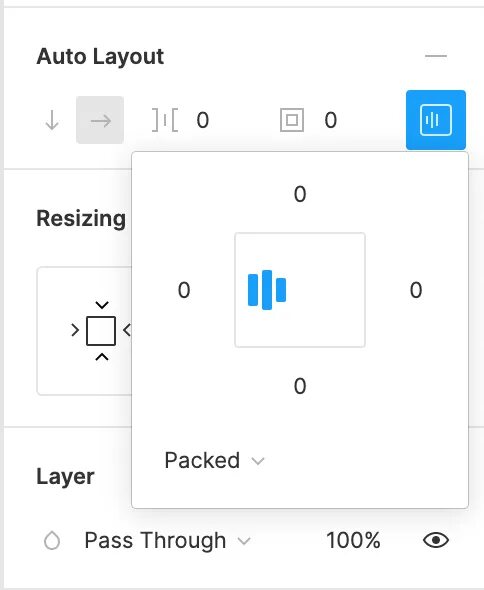Edit the bottom padding value
Viewport: 484px width, 590px height.
tap(300, 386)
